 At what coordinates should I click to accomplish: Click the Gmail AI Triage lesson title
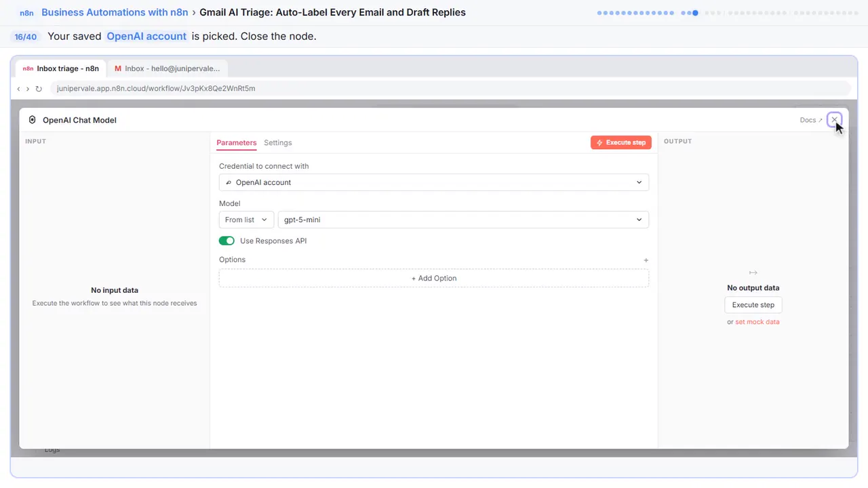coord(332,12)
